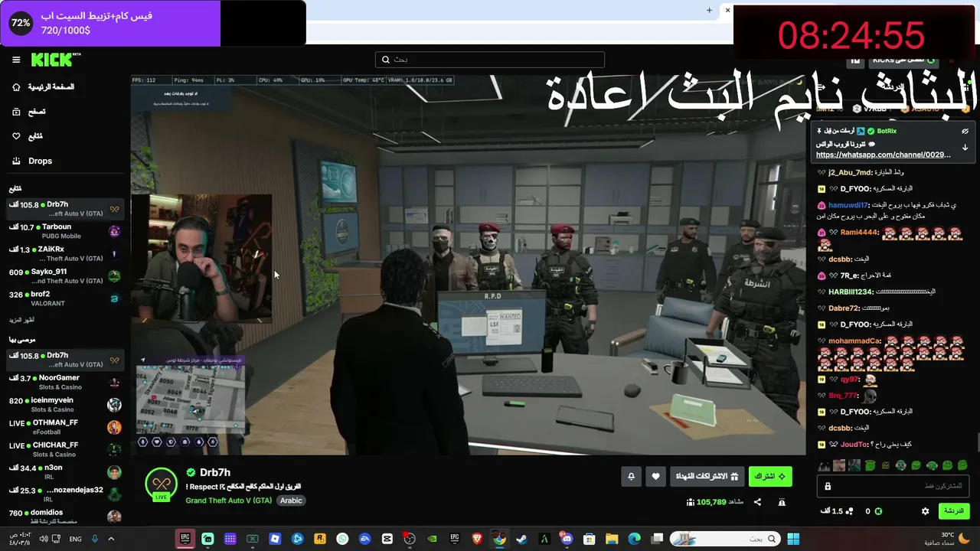
Task: Toggle the heart follow button
Action: [655, 476]
